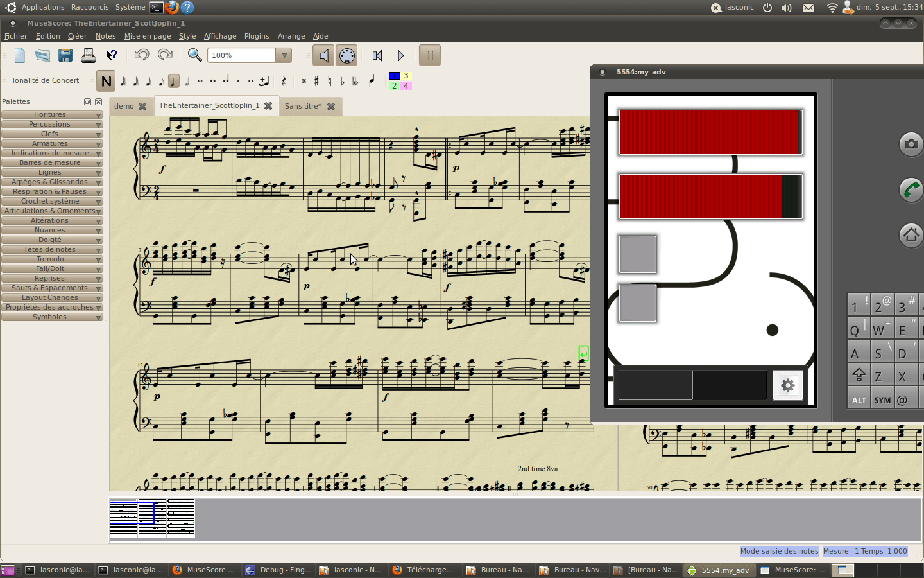924x578 pixels.
Task: Open the Plugins menu
Action: pos(257,36)
